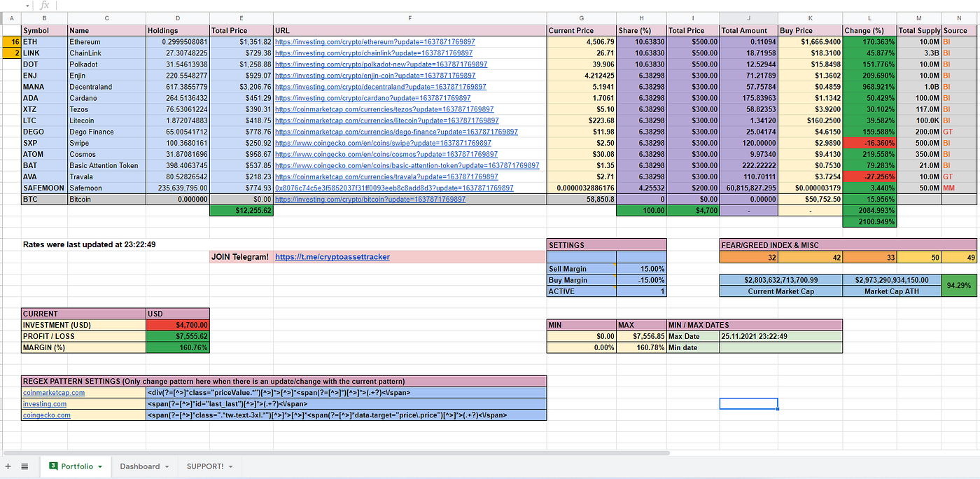Open the Ethereum investing.com URL link
The image size is (980, 479).
374,42
